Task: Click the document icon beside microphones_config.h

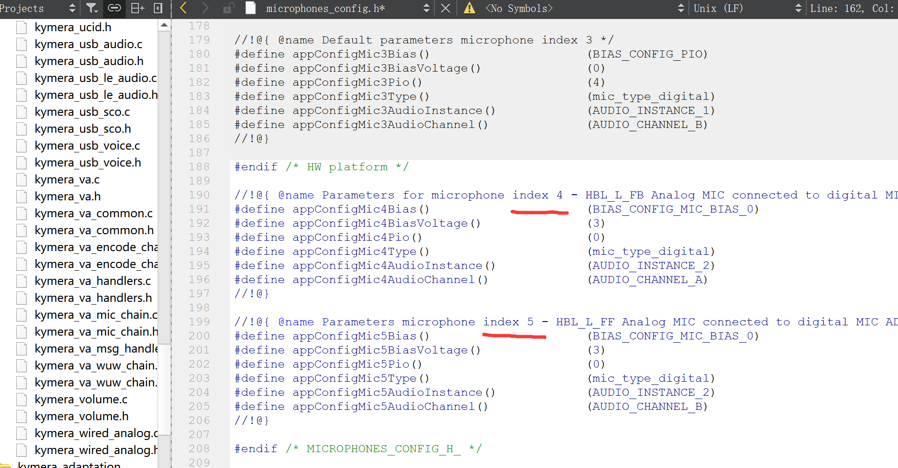Action: coord(251,8)
